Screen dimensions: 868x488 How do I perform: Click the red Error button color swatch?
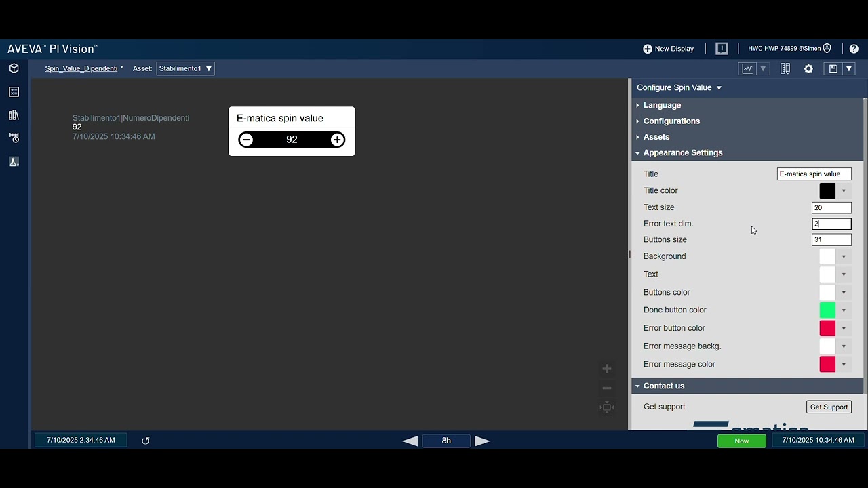pos(827,328)
